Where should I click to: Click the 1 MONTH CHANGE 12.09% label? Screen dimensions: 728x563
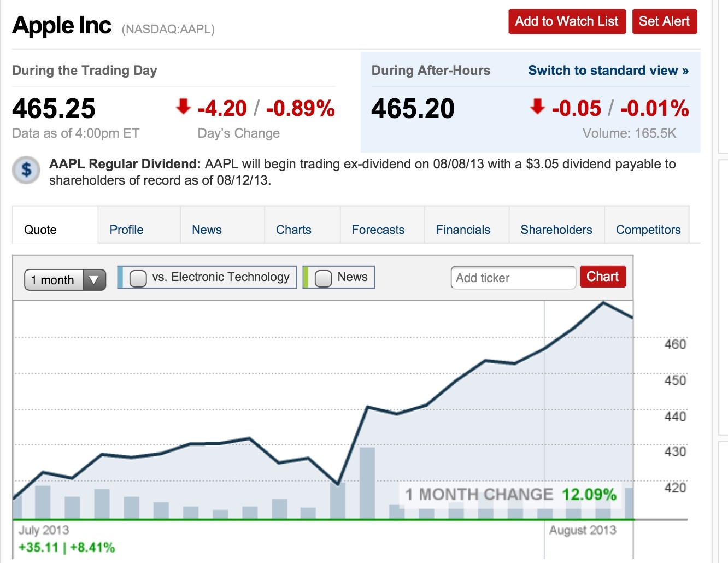tap(510, 494)
